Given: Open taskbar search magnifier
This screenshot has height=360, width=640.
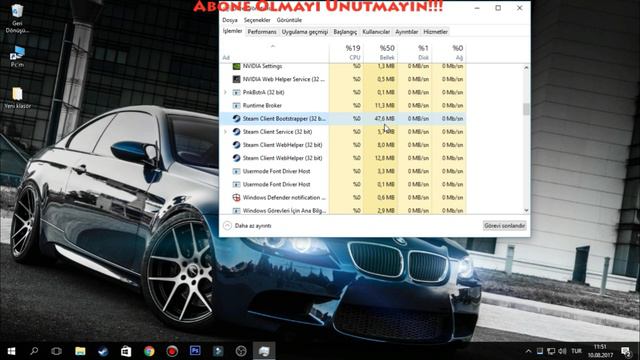Looking at the screenshot, I should tap(34, 351).
